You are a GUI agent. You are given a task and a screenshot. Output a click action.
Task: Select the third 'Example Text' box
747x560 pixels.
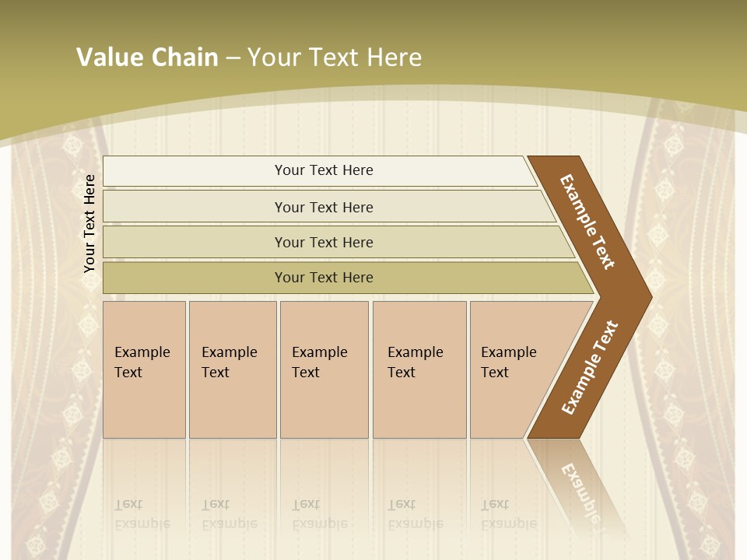[x=324, y=369]
